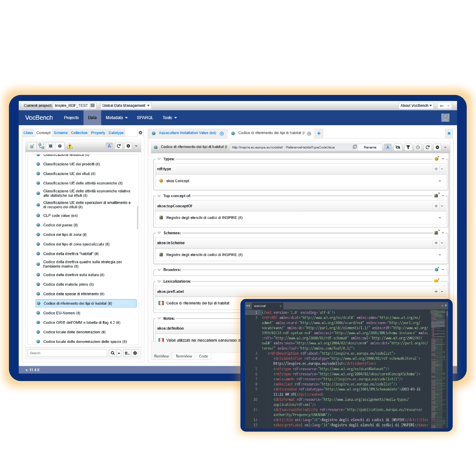Toggle rendering A button in concept tree toolbar

point(109,146)
